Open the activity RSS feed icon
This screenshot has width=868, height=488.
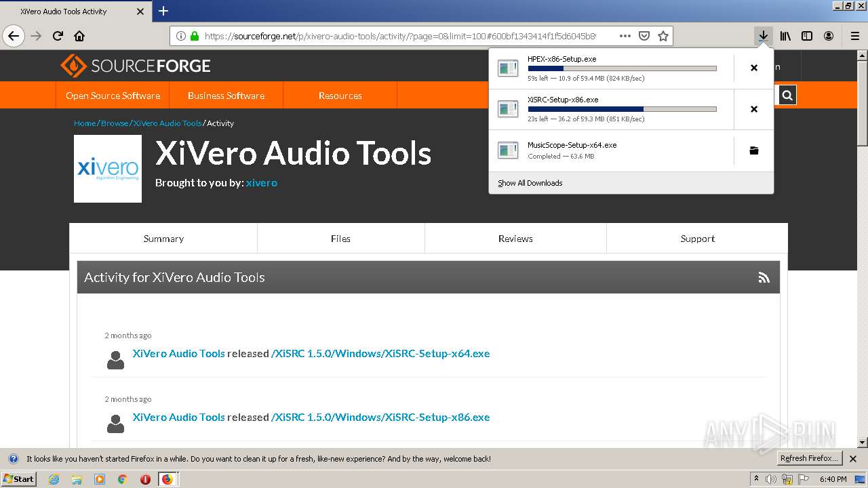(764, 277)
